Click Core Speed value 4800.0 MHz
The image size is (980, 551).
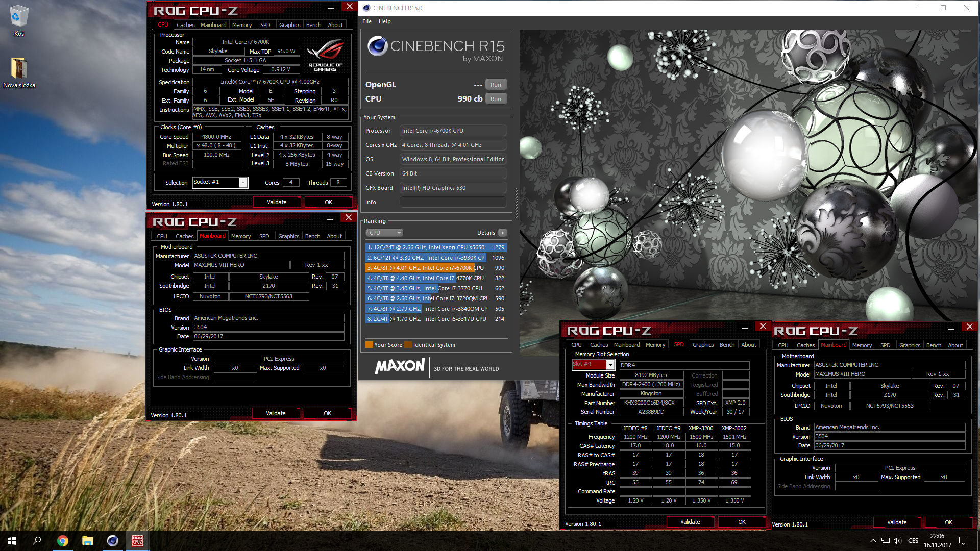click(x=216, y=137)
